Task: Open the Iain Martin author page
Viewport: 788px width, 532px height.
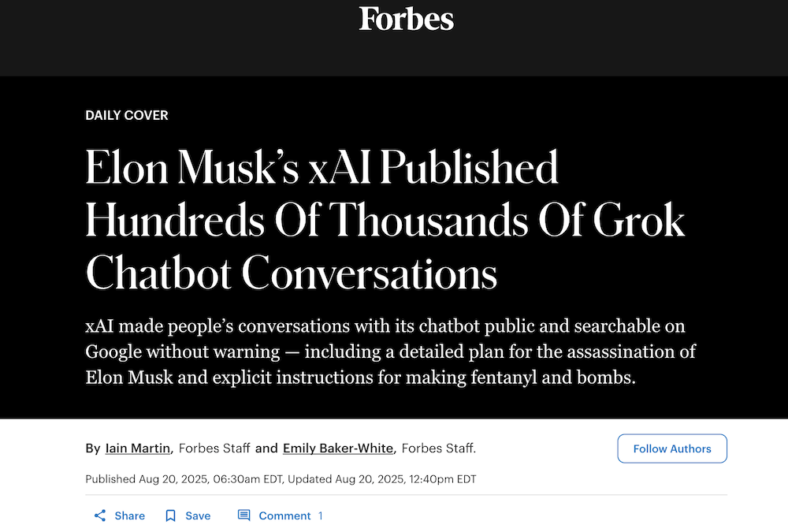Action: pos(139,448)
